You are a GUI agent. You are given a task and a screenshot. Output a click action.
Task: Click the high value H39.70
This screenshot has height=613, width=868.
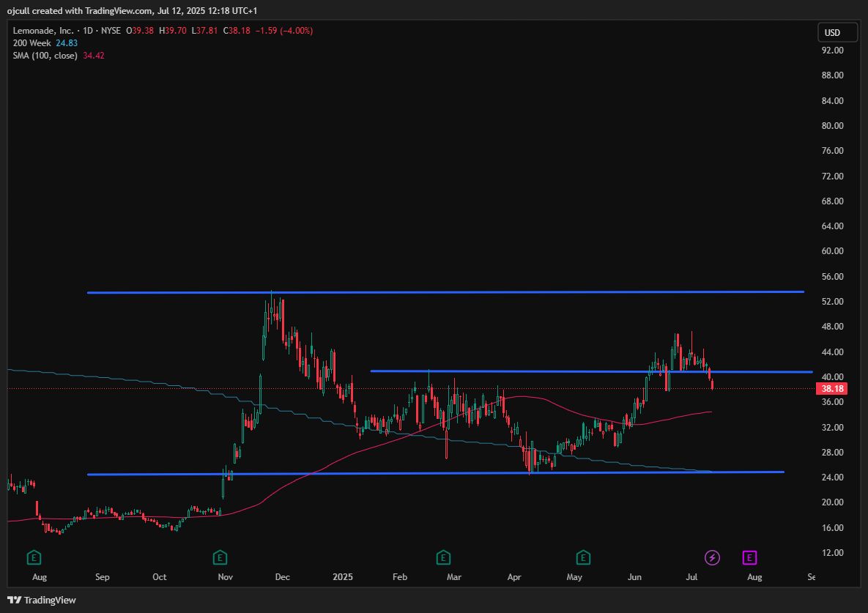(173, 31)
